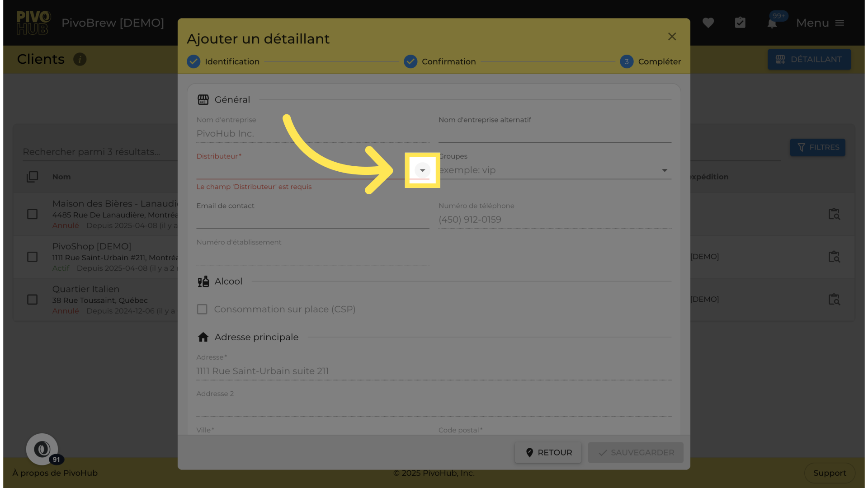Open the clipboard checklist icon in the header
This screenshot has width=868, height=488.
pyautogui.click(x=740, y=23)
